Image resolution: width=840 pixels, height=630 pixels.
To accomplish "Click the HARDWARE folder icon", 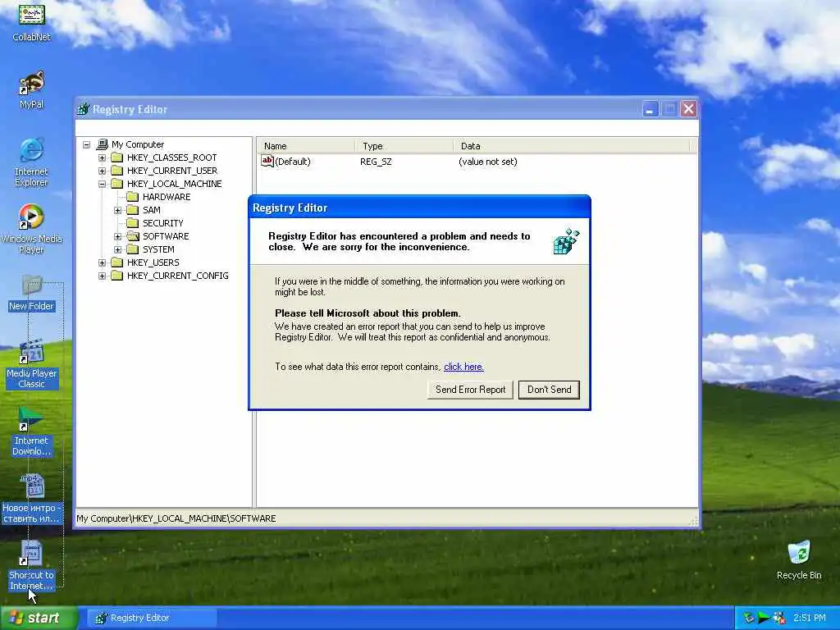I will [132, 197].
